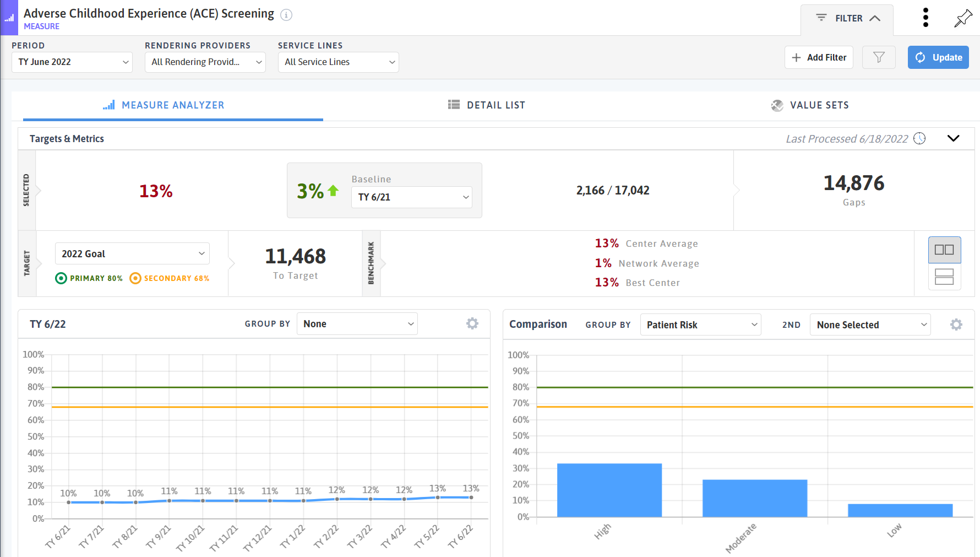Click the measure info icon beside title
Viewport: 980px width, 557px height.
[286, 15]
